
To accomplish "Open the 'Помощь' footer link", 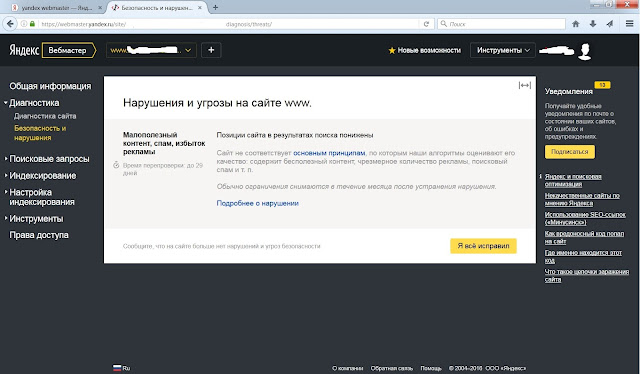I will click(431, 368).
